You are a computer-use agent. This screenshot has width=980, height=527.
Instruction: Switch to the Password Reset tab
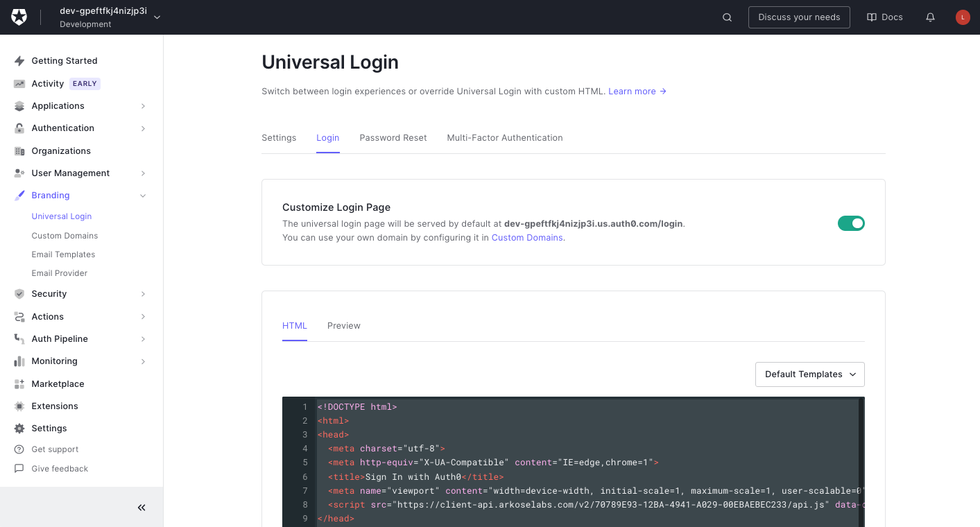[393, 138]
